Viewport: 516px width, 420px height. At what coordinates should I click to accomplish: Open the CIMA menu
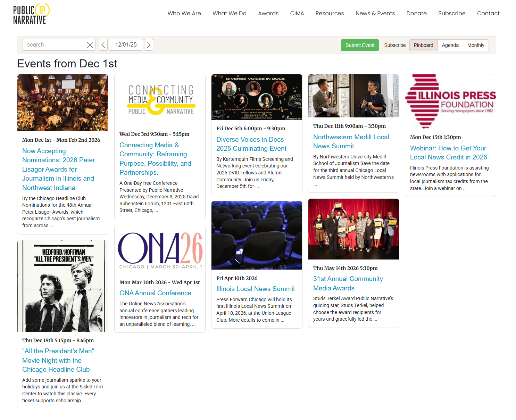coord(297,14)
